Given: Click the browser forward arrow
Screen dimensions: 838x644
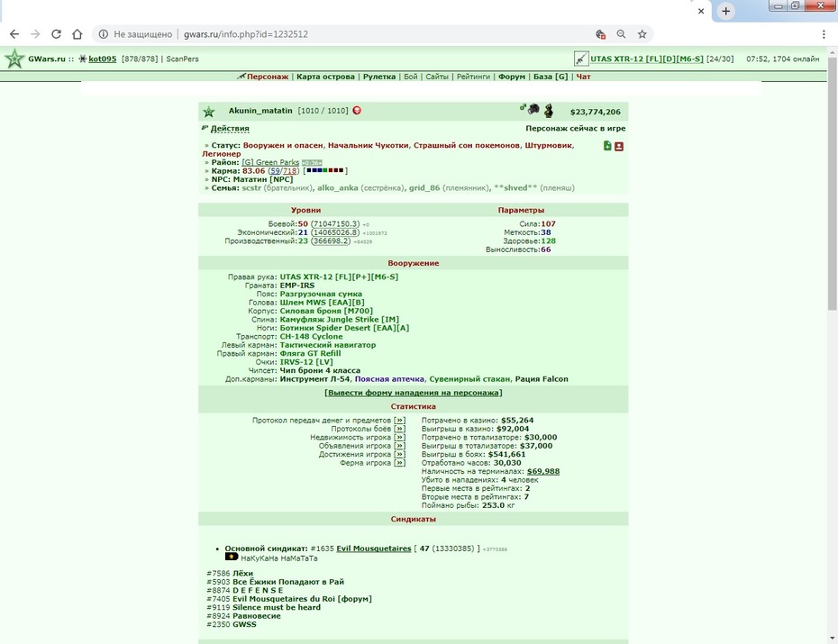Looking at the screenshot, I should pos(35,34).
